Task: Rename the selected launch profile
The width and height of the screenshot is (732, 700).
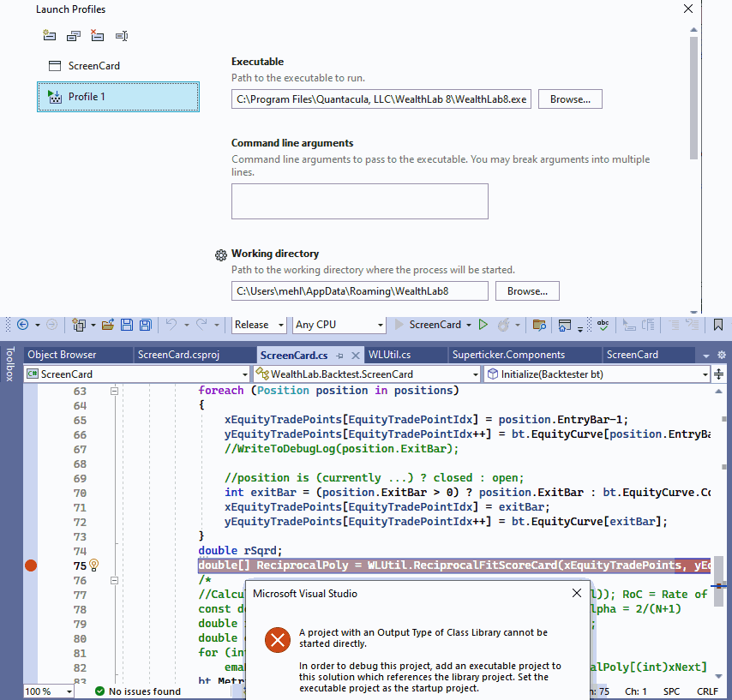Action: coord(121,36)
